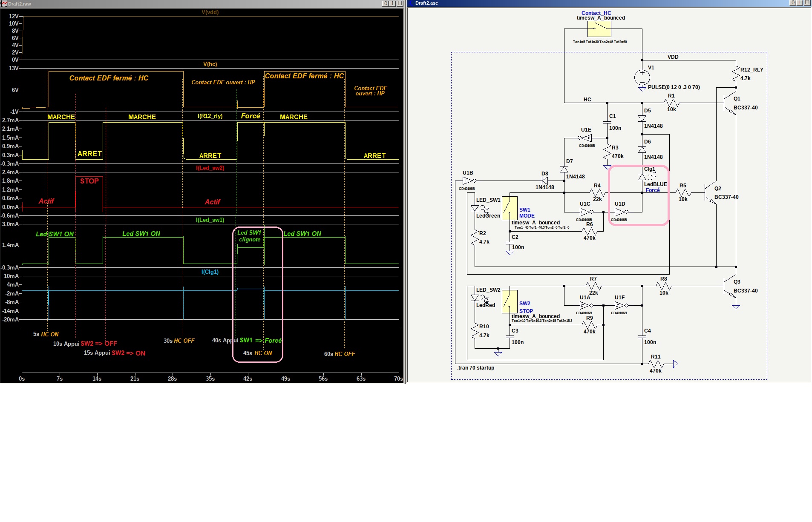The width and height of the screenshot is (812, 522).
Task: Click the V(hc) trace label
Action: coord(210,64)
